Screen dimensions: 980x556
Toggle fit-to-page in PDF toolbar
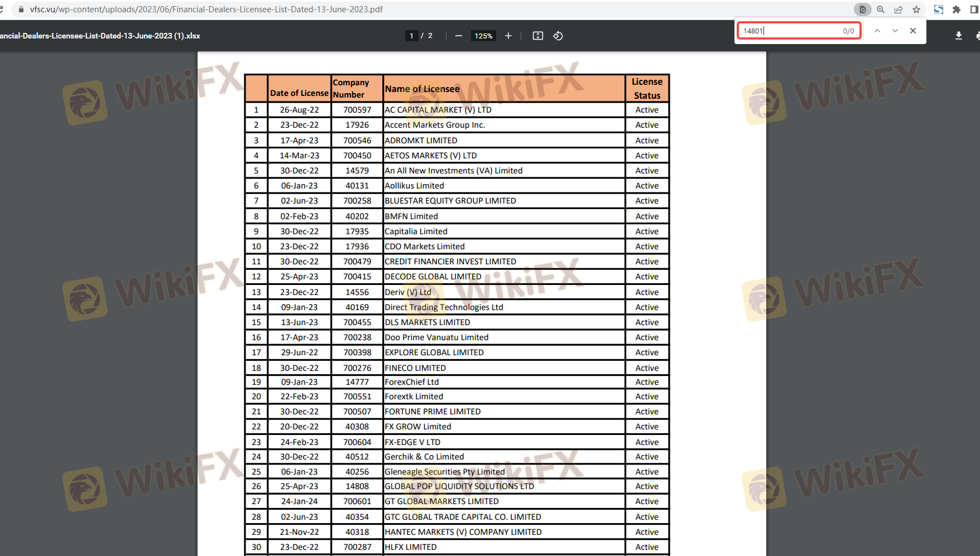(x=538, y=36)
